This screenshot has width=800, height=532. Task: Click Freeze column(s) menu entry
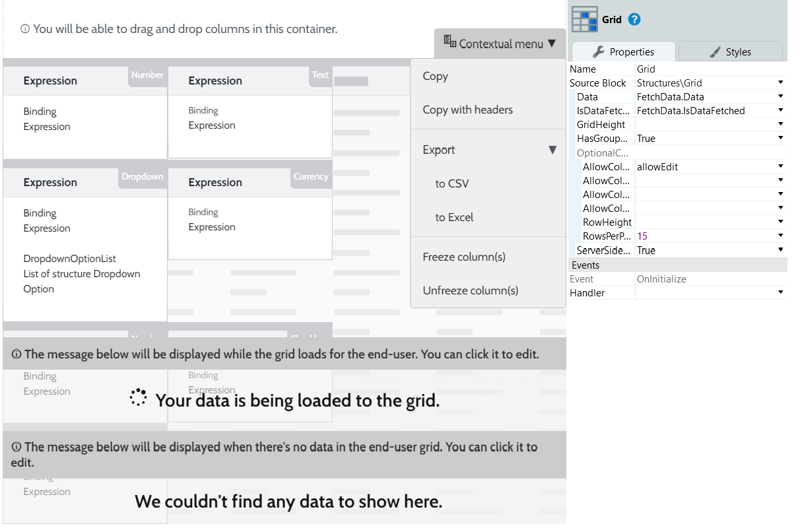click(x=464, y=257)
